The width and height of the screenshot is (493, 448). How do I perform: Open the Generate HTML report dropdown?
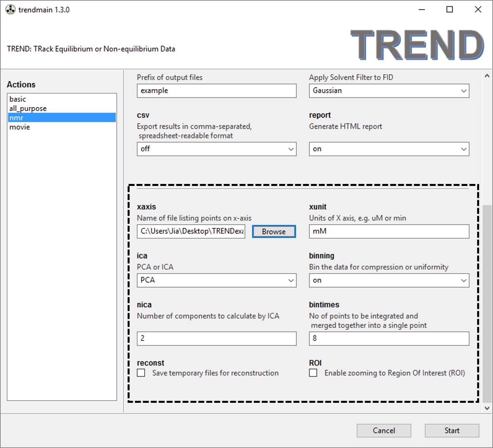389,149
